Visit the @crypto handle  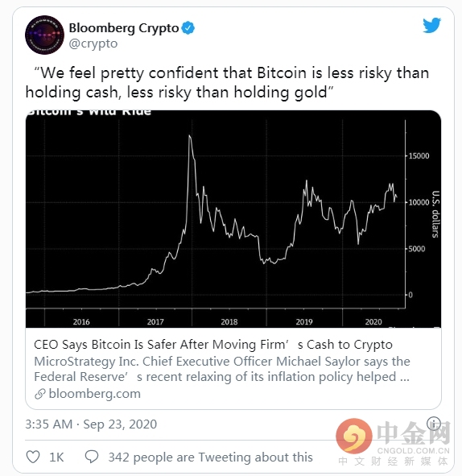pos(93,43)
